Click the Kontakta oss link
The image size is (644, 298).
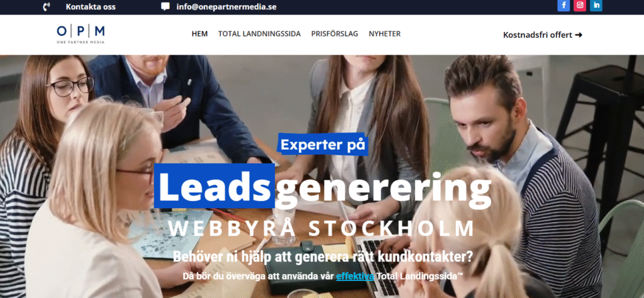pos(91,7)
